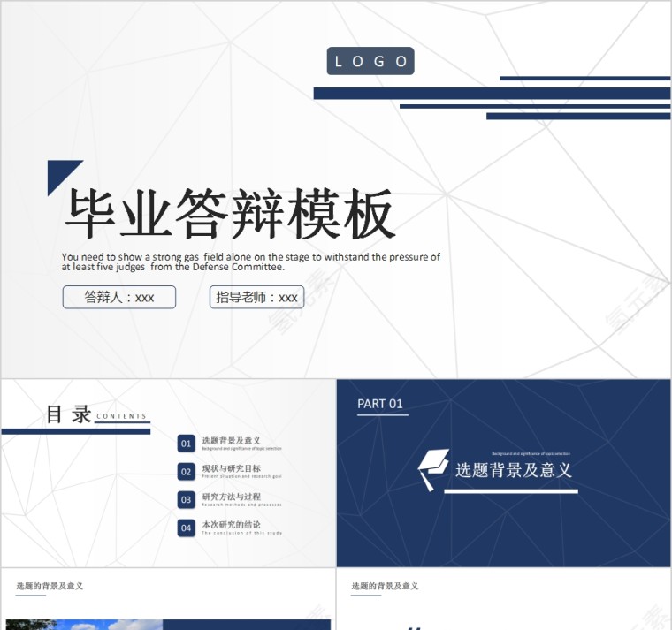Click the graduation cap icon
The height and width of the screenshot is (630, 672).
[433, 469]
